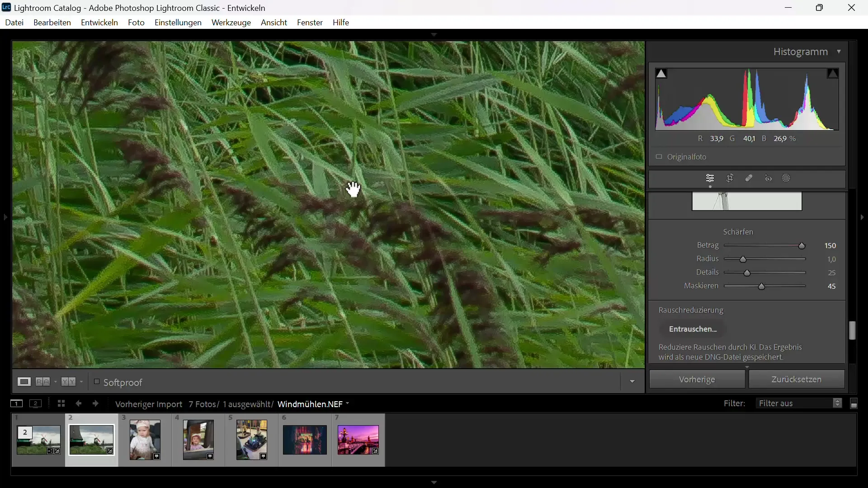Enable the Originalfoto checkbox
The image size is (868, 488).
click(x=659, y=157)
